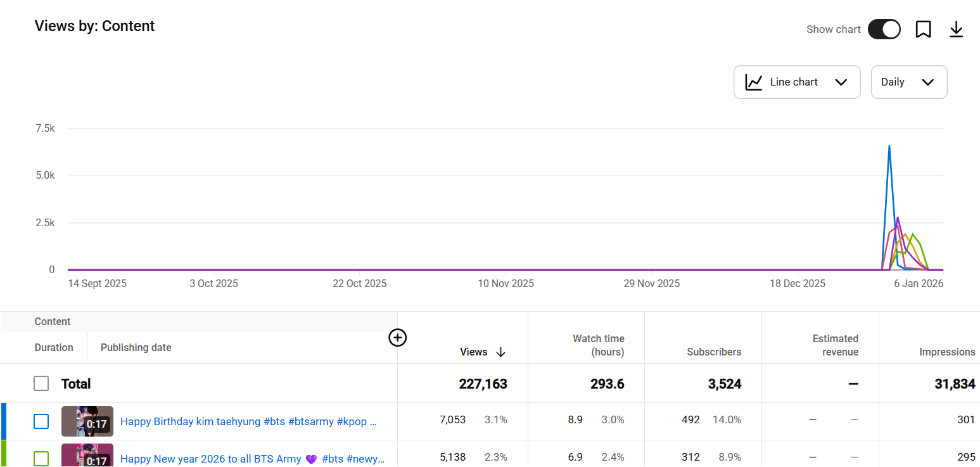Download the report using the download icon

pyautogui.click(x=956, y=30)
